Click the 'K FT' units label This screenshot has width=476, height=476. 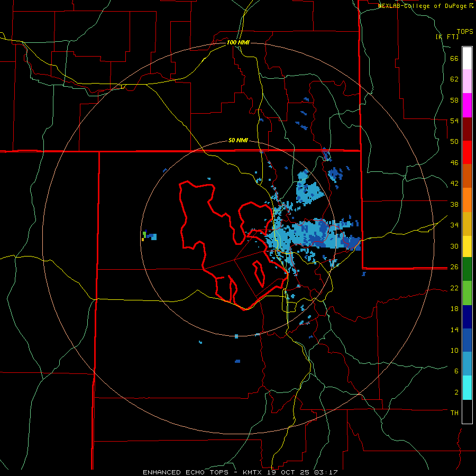[x=447, y=36]
